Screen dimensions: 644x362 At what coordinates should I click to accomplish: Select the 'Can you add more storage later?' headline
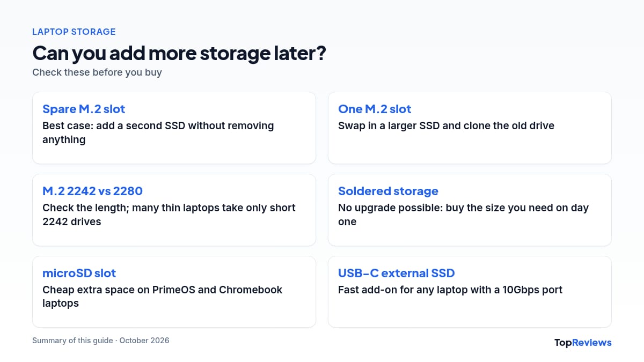(179, 53)
